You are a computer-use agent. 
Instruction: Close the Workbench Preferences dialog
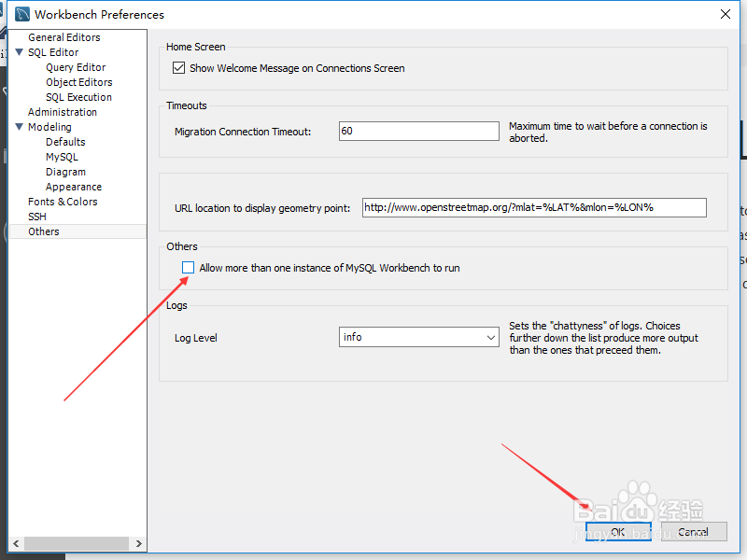(726, 14)
